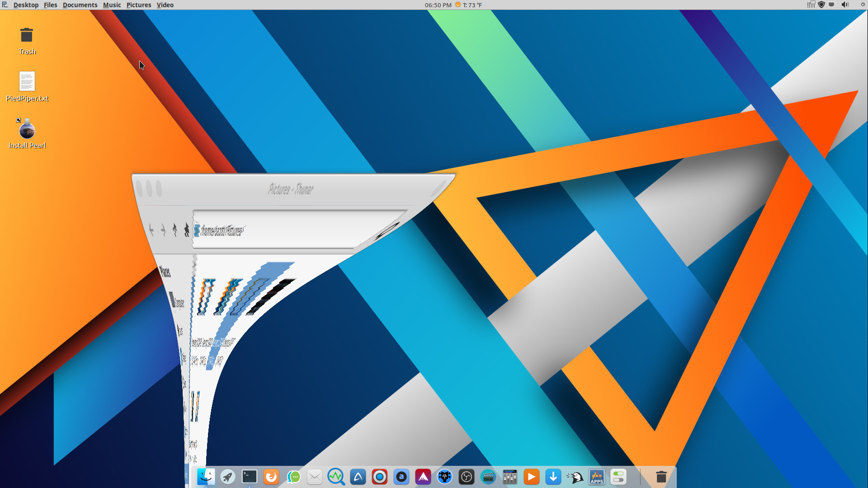Launch Firefox browser from the dock
This screenshot has width=868, height=488.
coord(271,477)
